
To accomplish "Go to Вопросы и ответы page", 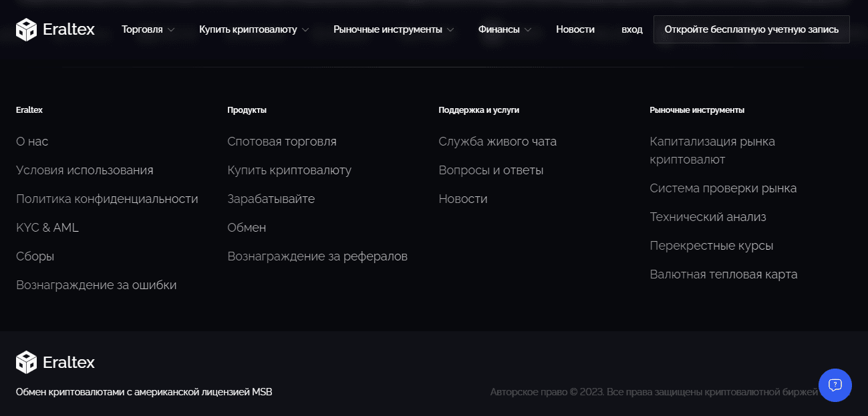I will [x=490, y=170].
